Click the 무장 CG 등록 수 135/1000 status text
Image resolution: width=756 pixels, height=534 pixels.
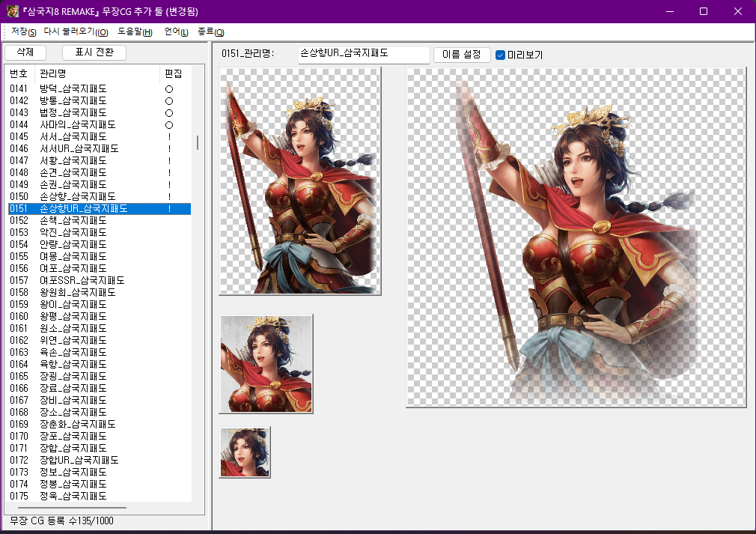click(61, 521)
